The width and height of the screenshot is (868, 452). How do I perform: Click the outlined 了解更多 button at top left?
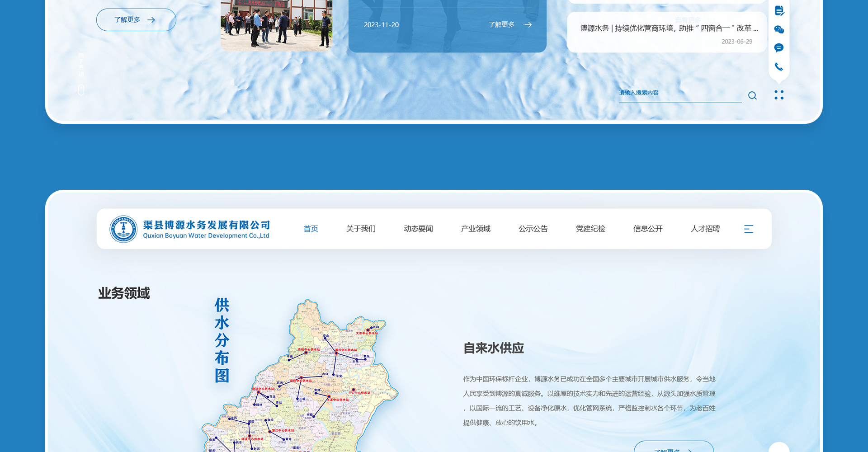point(136,20)
